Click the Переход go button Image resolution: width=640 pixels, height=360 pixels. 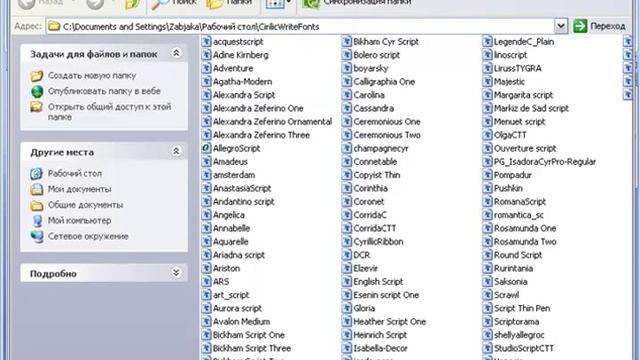[x=599, y=26]
